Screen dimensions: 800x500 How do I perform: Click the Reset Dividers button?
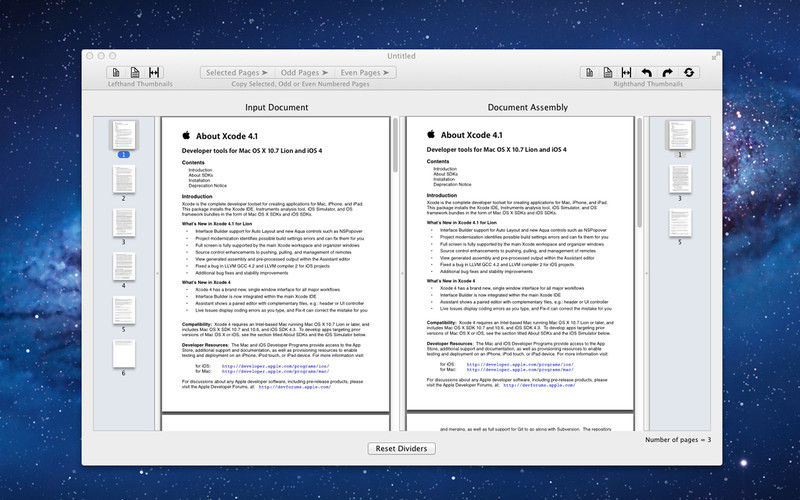click(402, 448)
